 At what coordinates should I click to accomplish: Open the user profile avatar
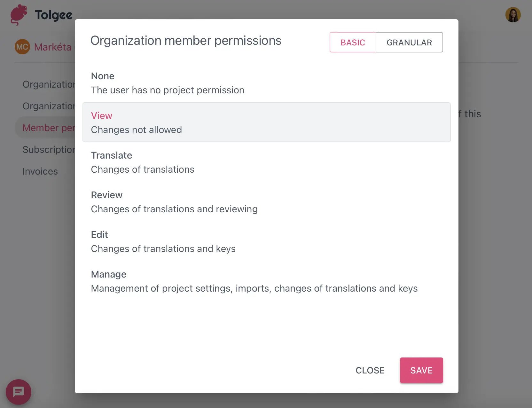click(513, 14)
